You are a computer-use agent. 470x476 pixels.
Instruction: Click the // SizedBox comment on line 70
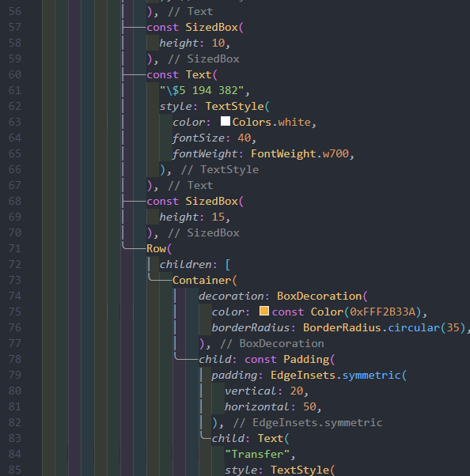click(204, 232)
